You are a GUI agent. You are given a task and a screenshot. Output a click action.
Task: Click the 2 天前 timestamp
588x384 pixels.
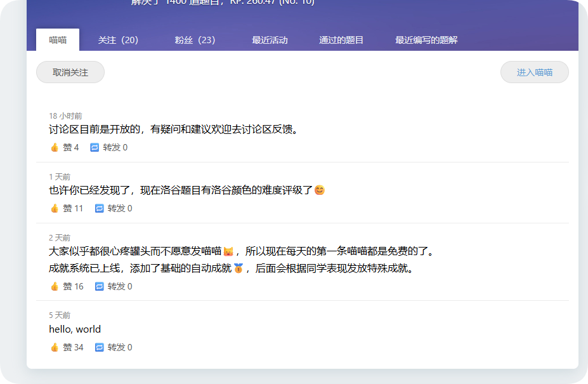pyautogui.click(x=60, y=237)
